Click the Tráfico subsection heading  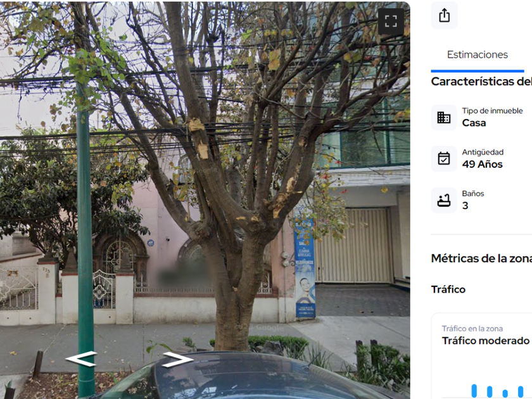(x=448, y=289)
